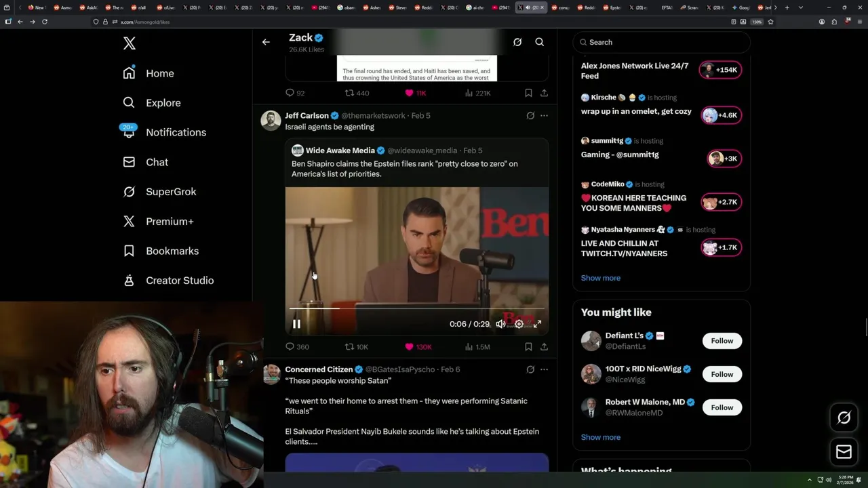Open Explore in the sidebar

[x=151, y=103]
